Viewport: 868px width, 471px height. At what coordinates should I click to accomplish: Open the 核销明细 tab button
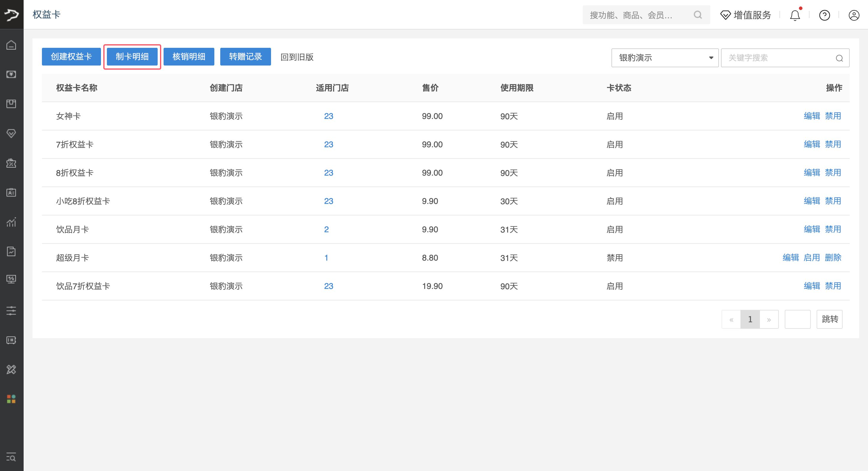point(189,57)
